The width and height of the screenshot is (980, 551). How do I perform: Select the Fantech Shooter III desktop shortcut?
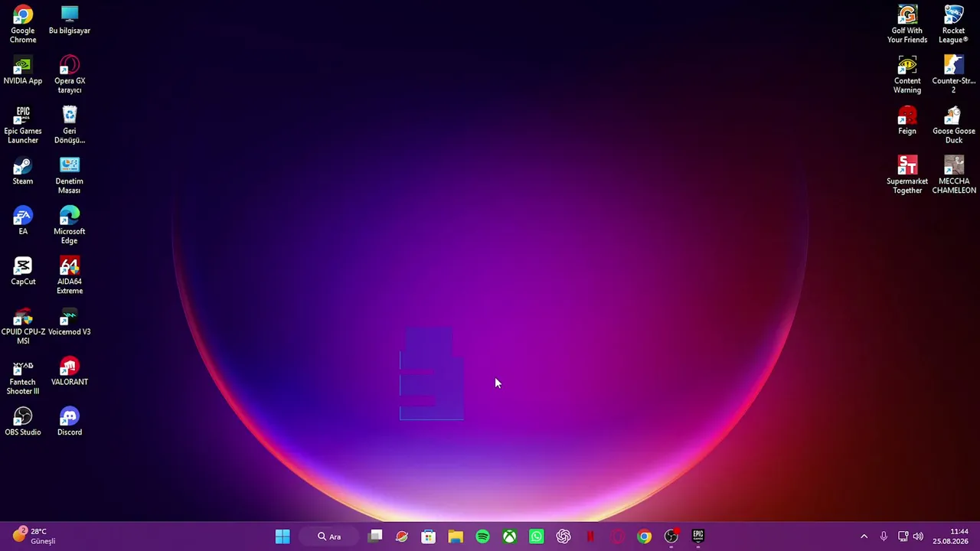(23, 376)
